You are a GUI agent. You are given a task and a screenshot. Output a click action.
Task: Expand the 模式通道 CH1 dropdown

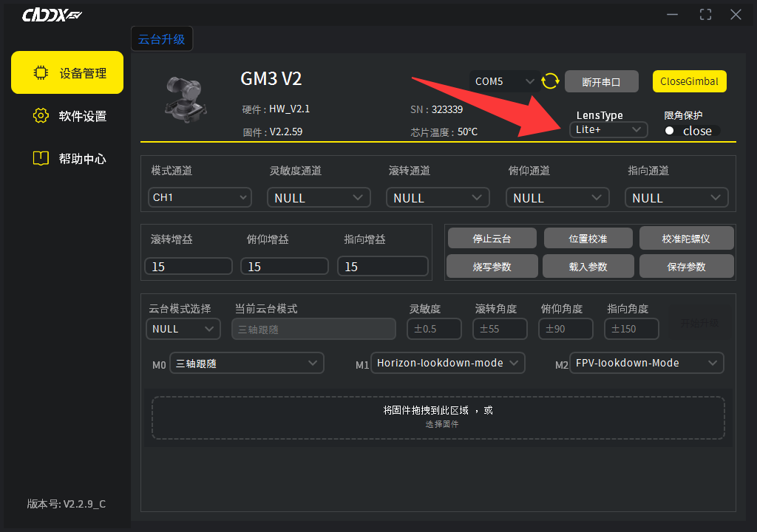pos(200,197)
